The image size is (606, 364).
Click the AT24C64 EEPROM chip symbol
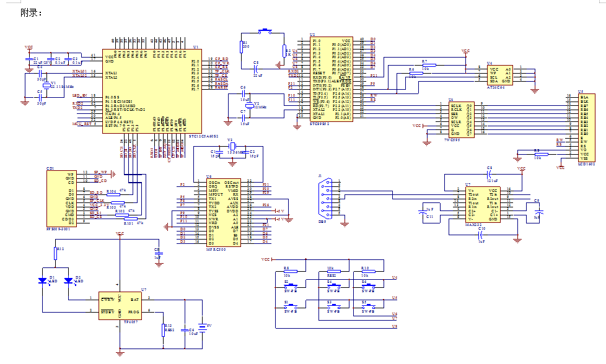pyautogui.click(x=499, y=75)
